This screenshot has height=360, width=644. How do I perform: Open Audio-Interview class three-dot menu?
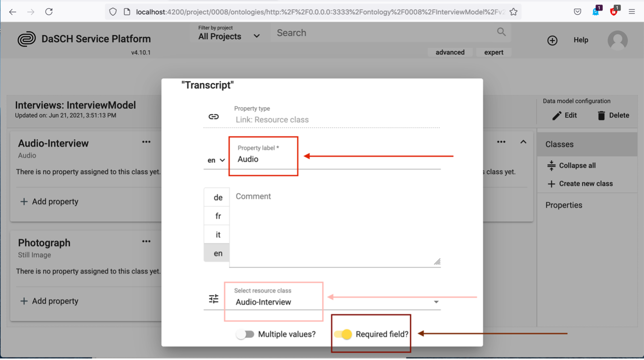coord(146,142)
